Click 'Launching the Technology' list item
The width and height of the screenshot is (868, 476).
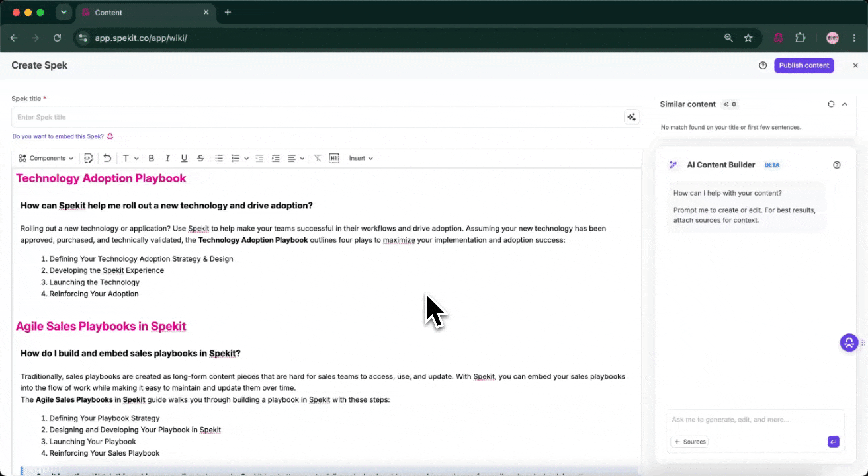point(95,282)
